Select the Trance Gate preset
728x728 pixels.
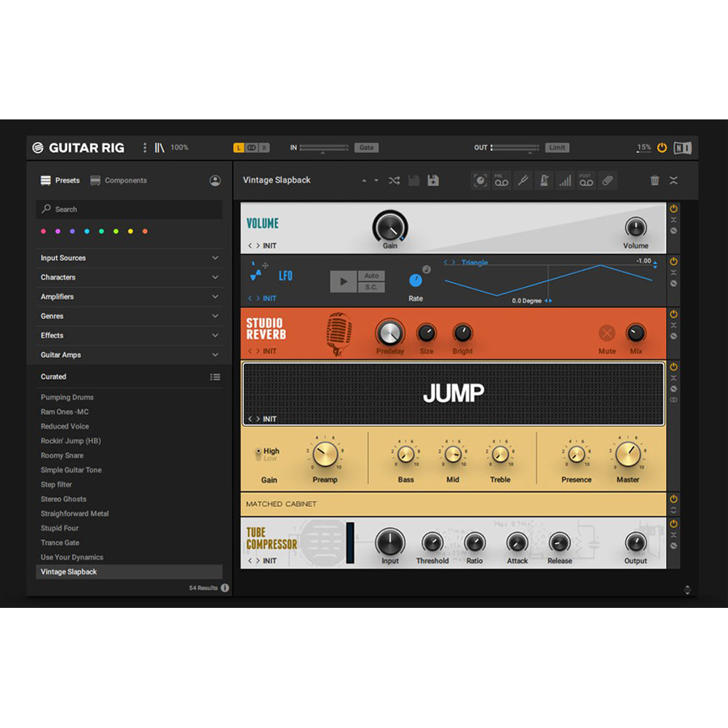60,543
